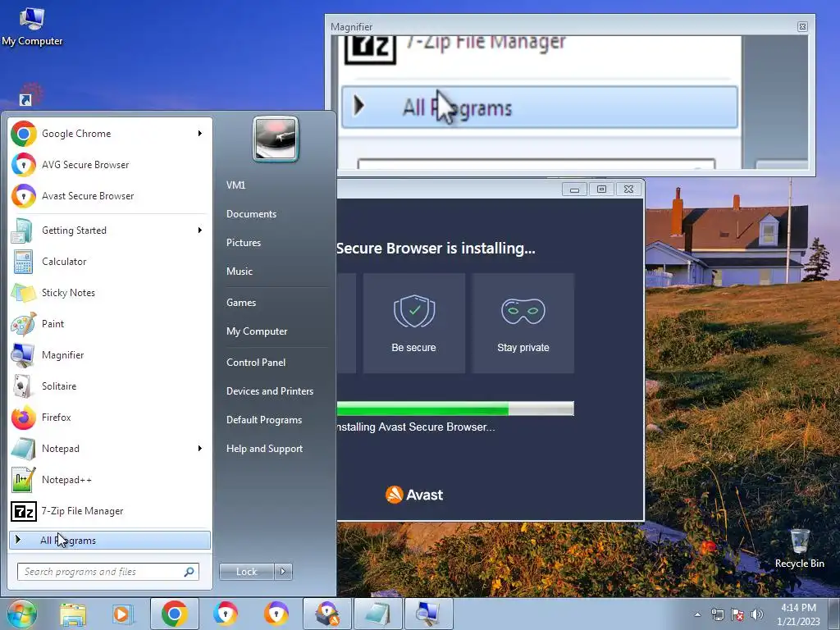Open Windows Media Player from taskbar
This screenshot has height=630, width=840.
[122, 614]
